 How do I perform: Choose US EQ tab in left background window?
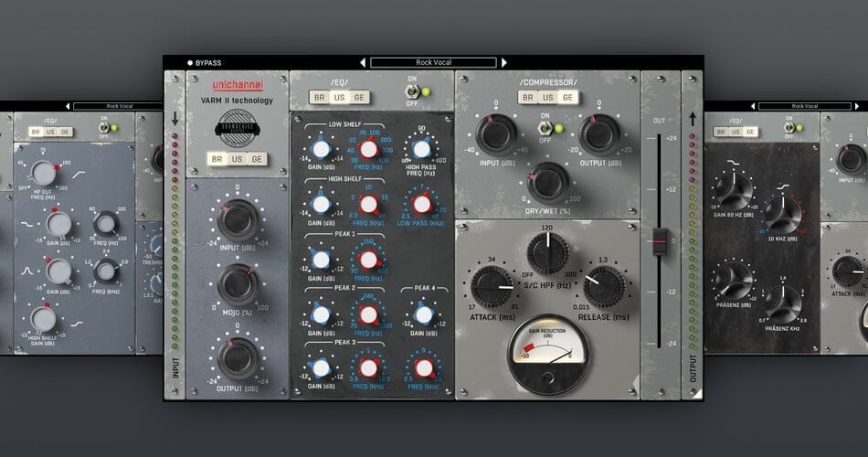[50, 132]
